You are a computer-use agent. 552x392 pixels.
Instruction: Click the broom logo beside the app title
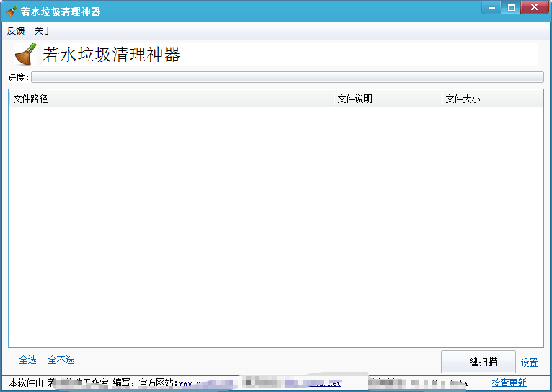pos(25,54)
